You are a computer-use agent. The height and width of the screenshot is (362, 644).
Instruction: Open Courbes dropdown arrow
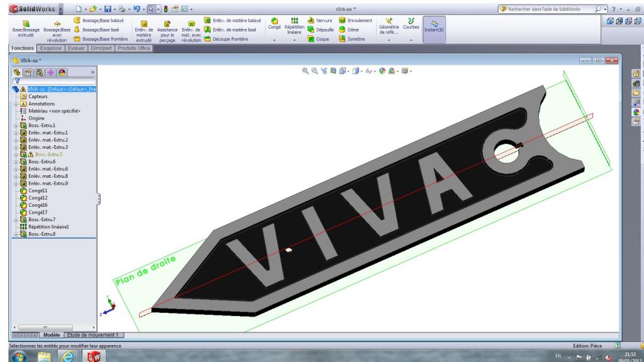pos(411,40)
